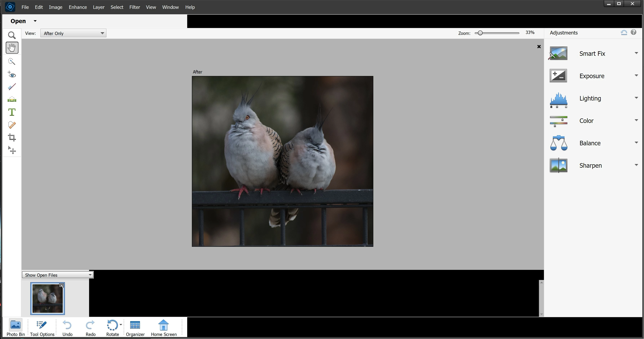Open the Enhance menu
The image size is (644, 339).
(x=78, y=7)
